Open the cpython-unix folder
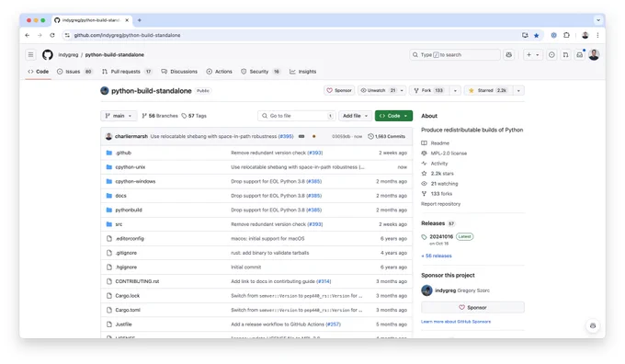Image resolution: width=625 pixels, height=364 pixels. coord(130,167)
